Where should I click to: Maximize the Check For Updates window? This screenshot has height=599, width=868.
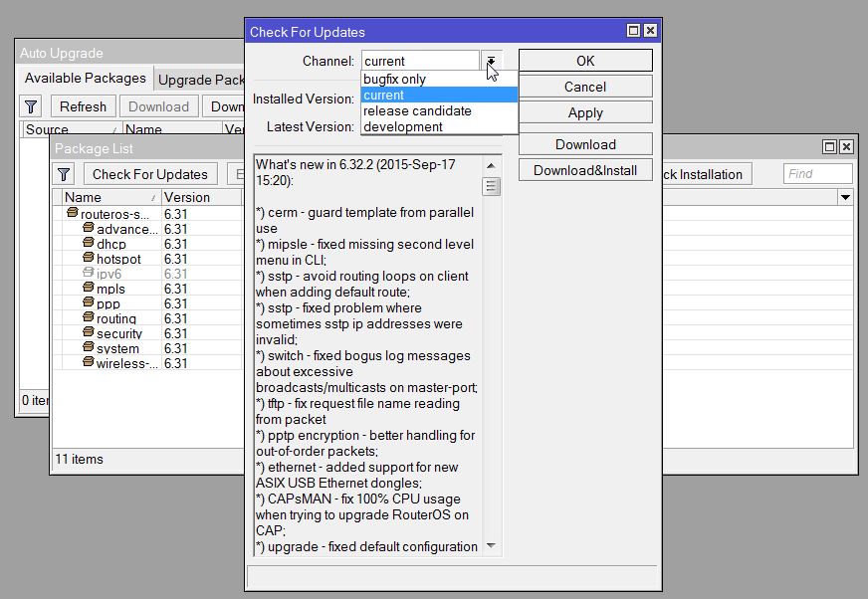click(x=633, y=32)
